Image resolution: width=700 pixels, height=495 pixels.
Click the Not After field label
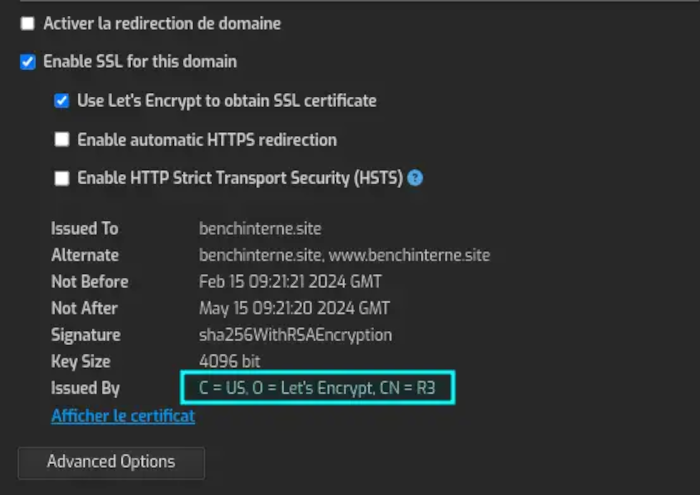[x=84, y=308]
